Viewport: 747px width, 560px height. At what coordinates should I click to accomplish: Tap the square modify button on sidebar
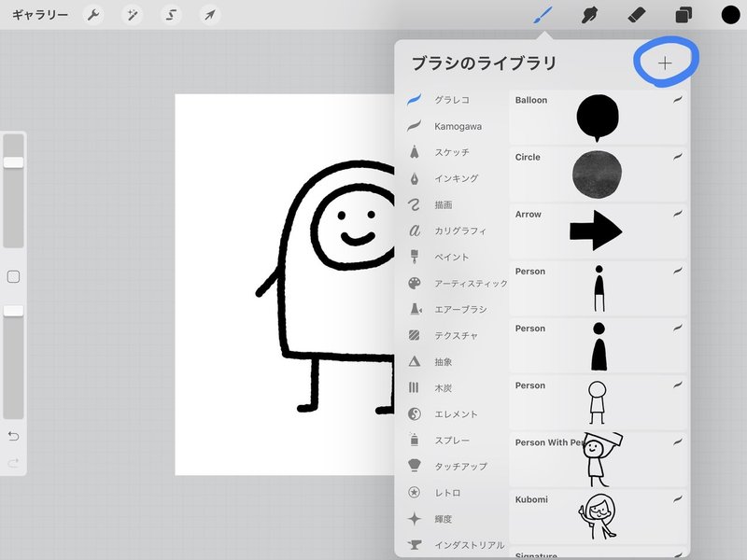coord(13,276)
